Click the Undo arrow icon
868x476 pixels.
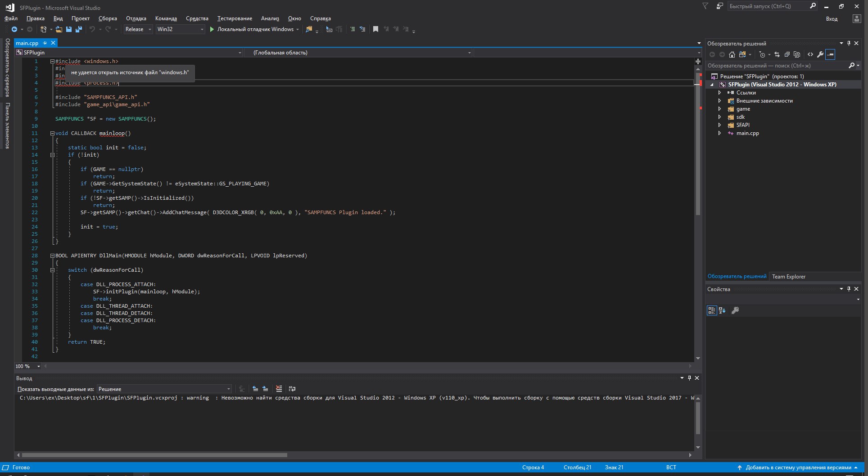point(92,29)
